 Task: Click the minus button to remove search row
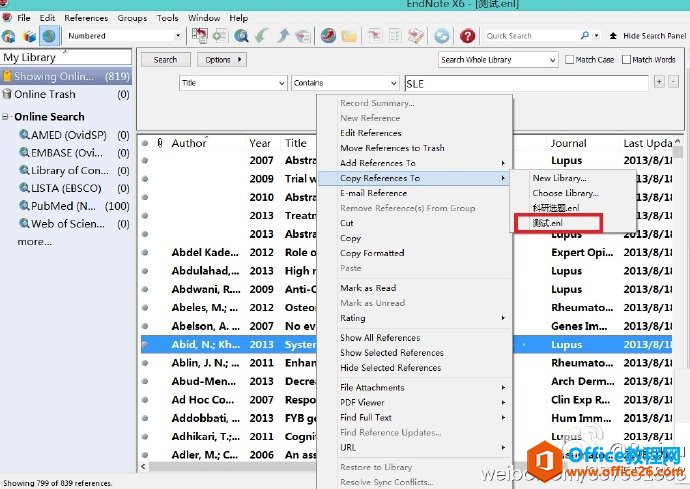673,82
